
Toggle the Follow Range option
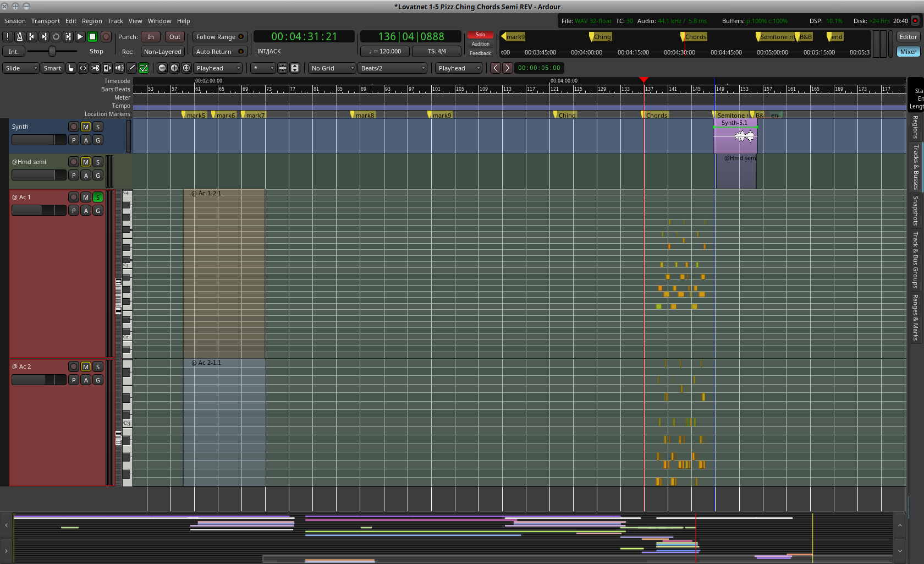219,37
